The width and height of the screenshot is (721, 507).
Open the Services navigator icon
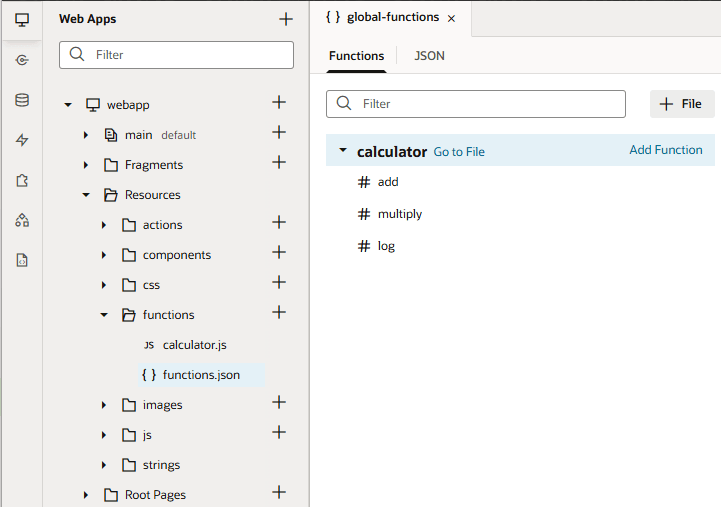point(22,60)
